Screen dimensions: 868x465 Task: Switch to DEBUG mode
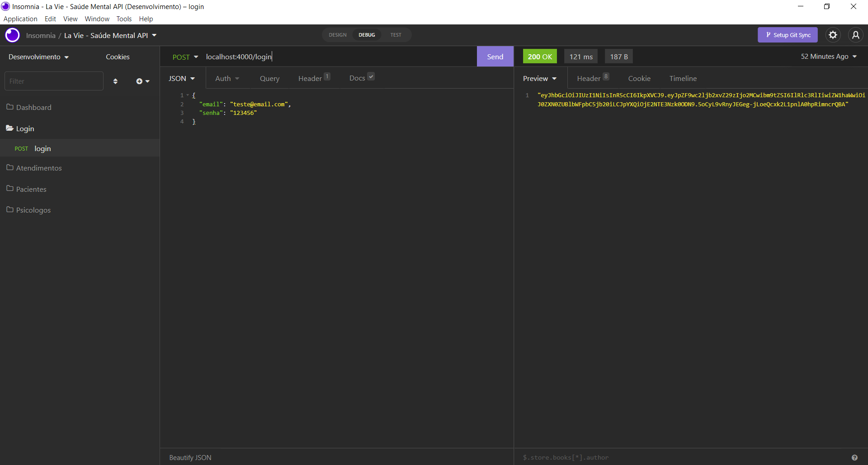coord(367,35)
